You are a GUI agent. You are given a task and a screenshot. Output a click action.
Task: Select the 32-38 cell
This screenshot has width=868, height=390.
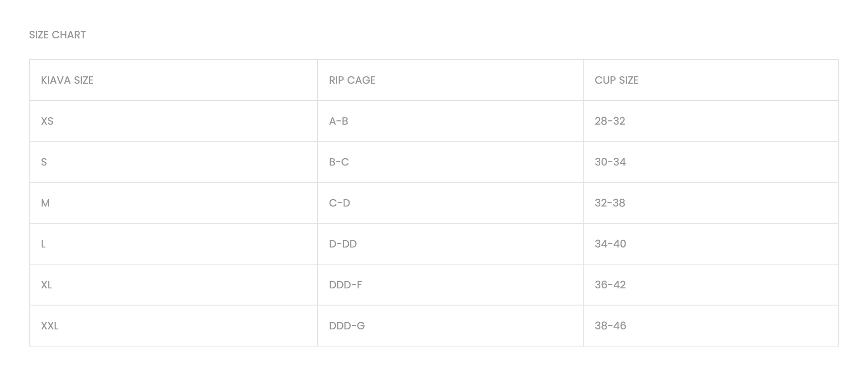(610, 203)
